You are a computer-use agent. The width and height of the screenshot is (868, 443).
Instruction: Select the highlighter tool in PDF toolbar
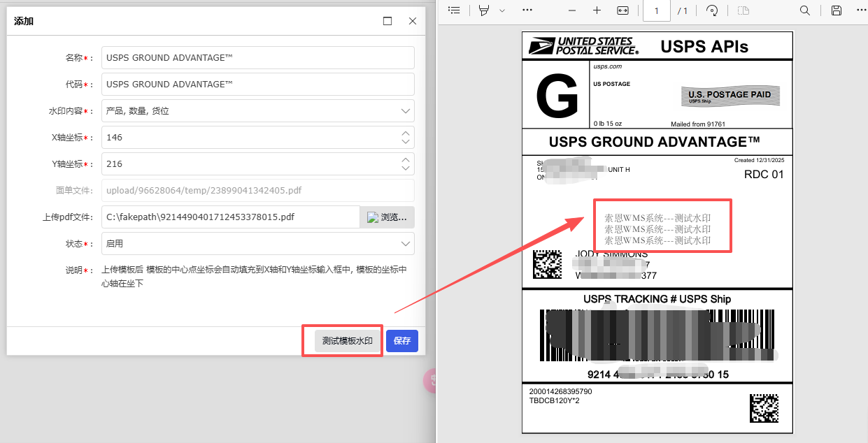point(484,10)
